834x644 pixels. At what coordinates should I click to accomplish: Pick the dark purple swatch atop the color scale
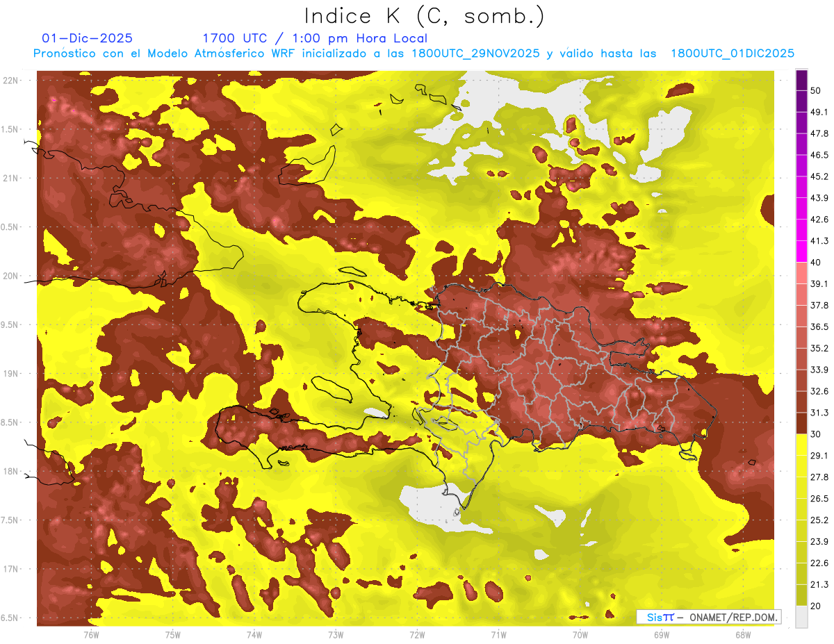point(801,80)
